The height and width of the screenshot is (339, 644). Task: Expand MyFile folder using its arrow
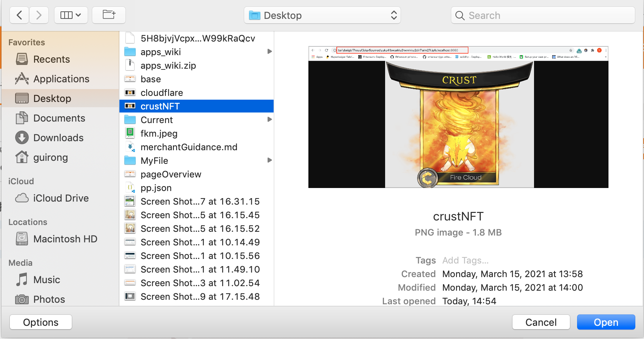pos(269,160)
